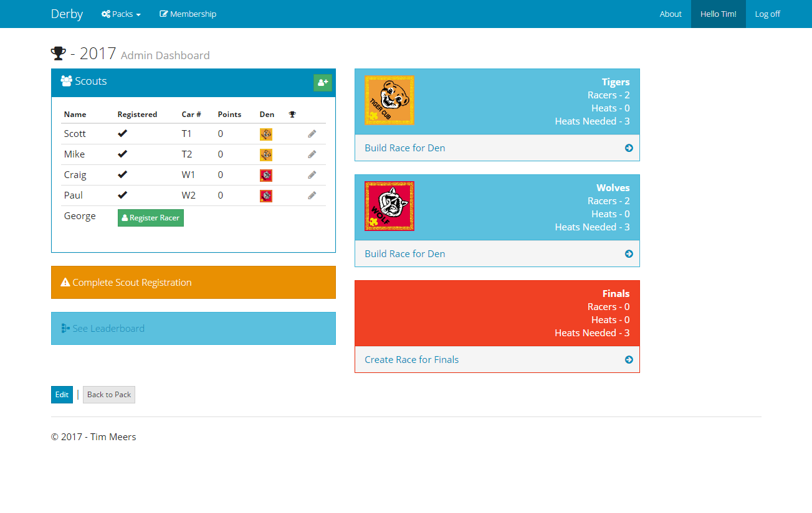812x513 pixels.
Task: Toggle Craig's Registered checkmark
Action: (x=122, y=174)
